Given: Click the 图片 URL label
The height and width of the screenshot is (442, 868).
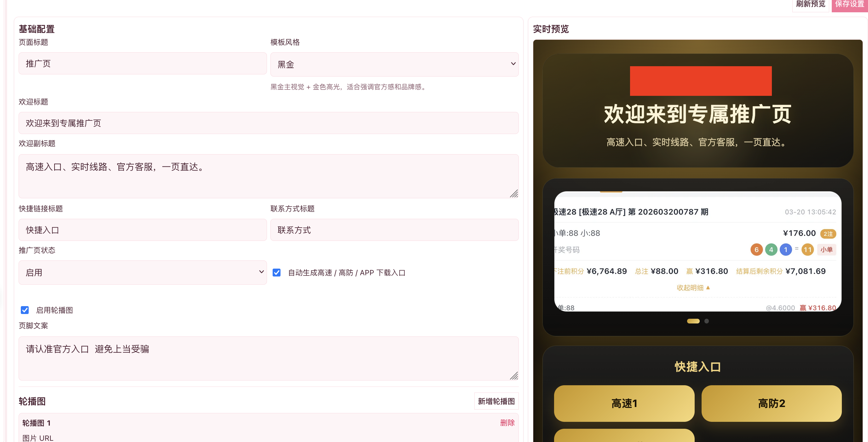Looking at the screenshot, I should (x=38, y=438).
